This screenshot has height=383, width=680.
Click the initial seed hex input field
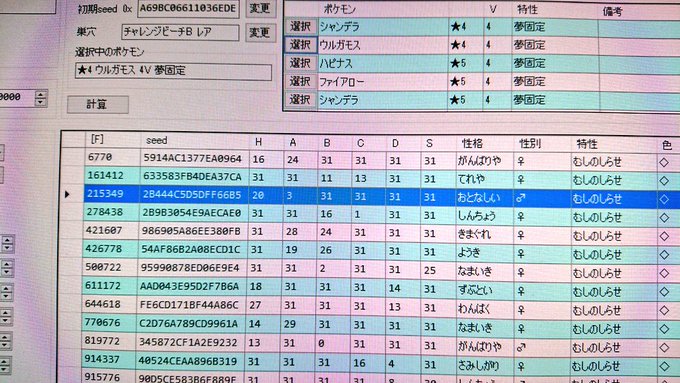click(x=188, y=9)
